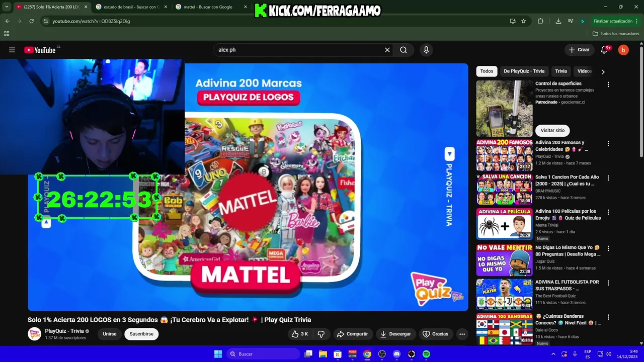
Task: Open the Chrome extensions puzzle icon
Action: click(540, 21)
